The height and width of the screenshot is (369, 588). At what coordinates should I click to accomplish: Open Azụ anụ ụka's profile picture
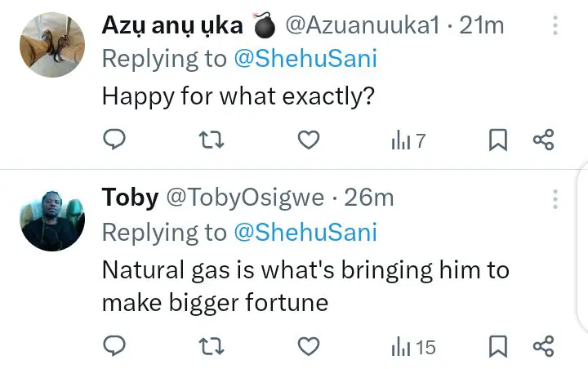tap(52, 44)
